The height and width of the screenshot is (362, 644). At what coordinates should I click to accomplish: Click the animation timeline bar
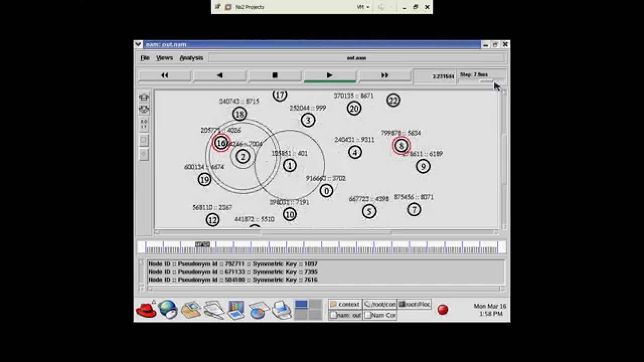[x=321, y=247]
